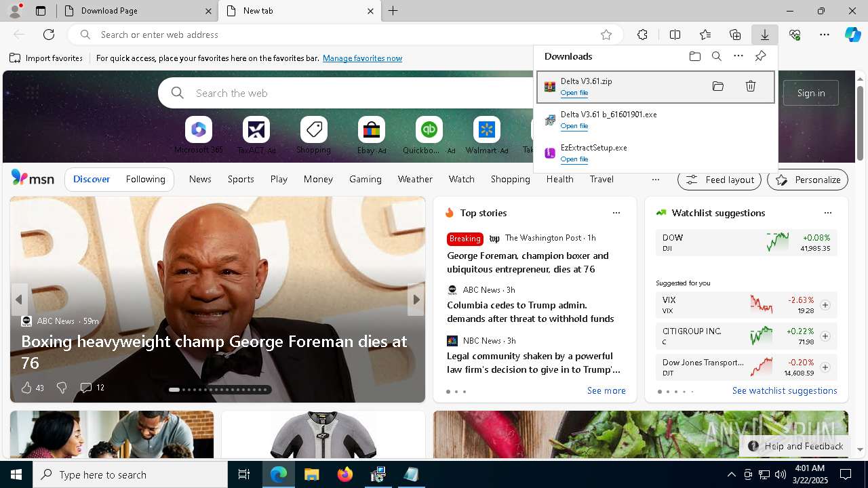Click the browser profile icon
This screenshot has width=868, height=488.
(15, 11)
